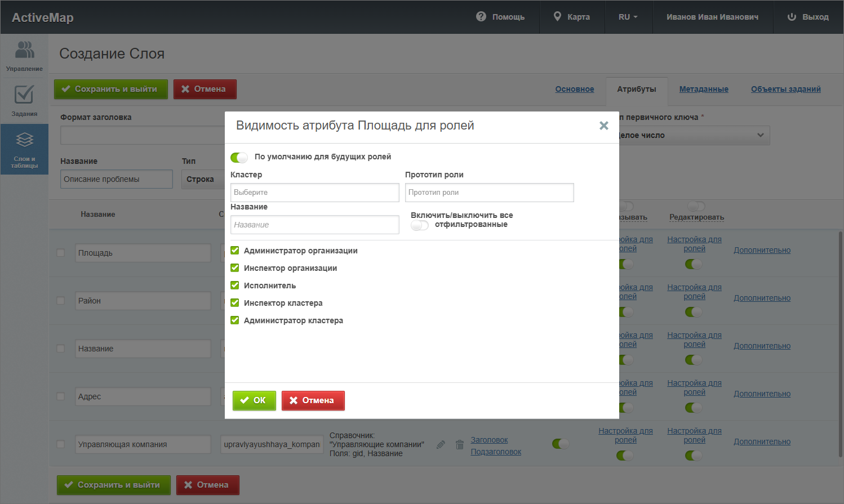Uncheck Администратор организации checkbox
844x504 pixels.
(x=235, y=251)
